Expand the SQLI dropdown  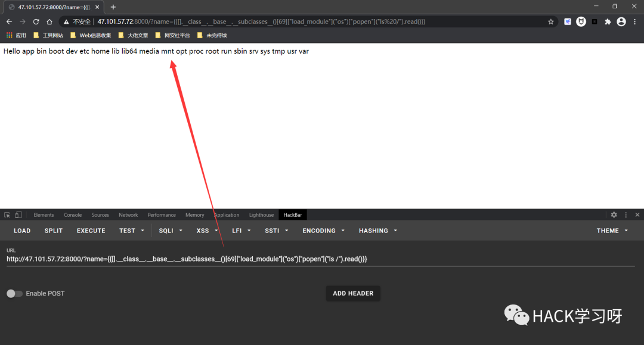(x=171, y=231)
